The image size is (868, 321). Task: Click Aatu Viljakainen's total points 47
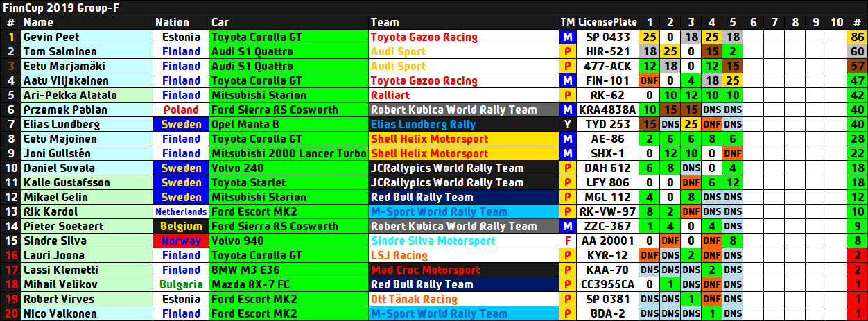(x=858, y=80)
